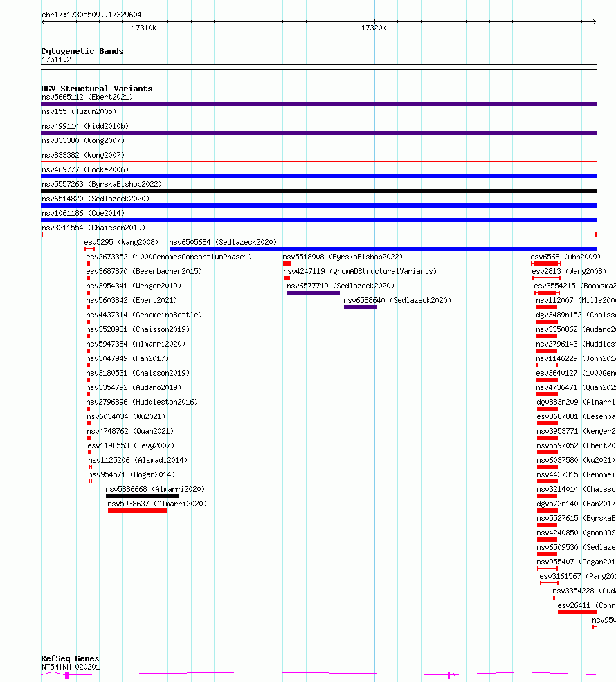This screenshot has height=682, width=616.
Task: Click nsv955407 Dogan label
Action: pyautogui.click(x=577, y=562)
